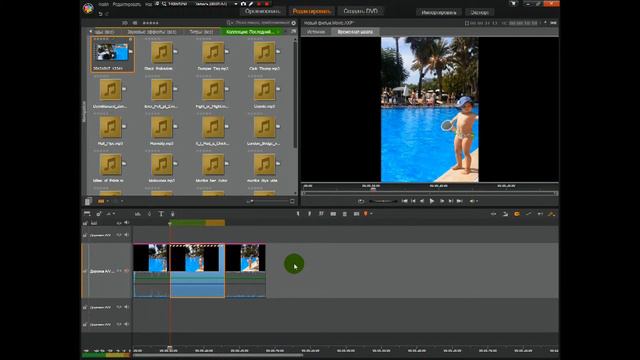Click the last icon on timeline toolbar's right end
640x360 pixels.
point(551,214)
